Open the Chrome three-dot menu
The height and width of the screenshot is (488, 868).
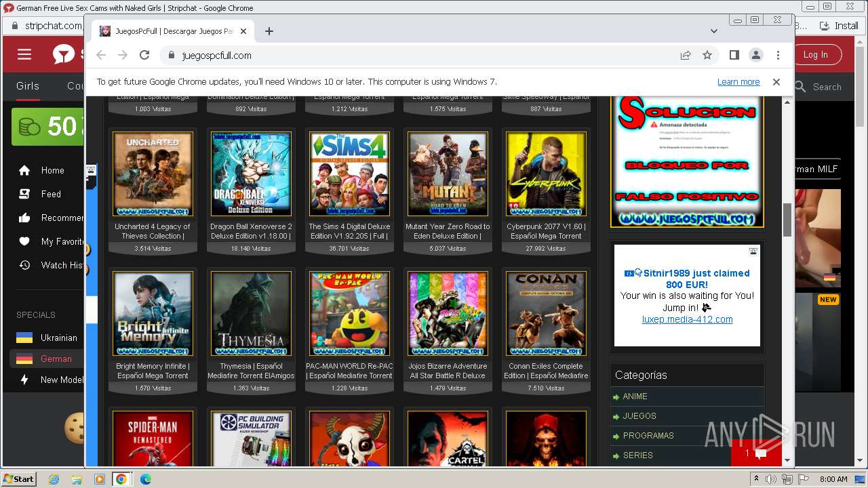click(778, 55)
